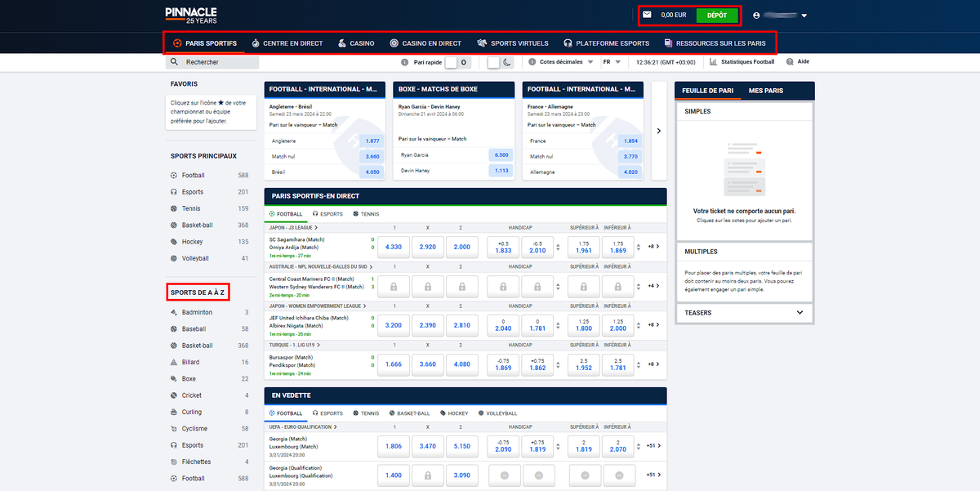Click the magnifier icon in the search box
Image resolution: width=980 pixels, height=491 pixels.
(x=175, y=62)
